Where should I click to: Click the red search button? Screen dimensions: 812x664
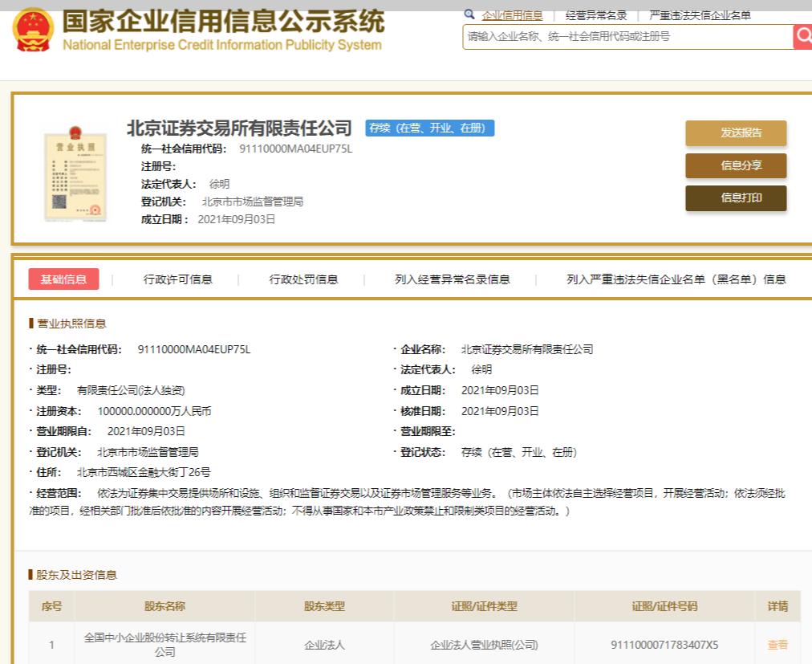click(802, 37)
